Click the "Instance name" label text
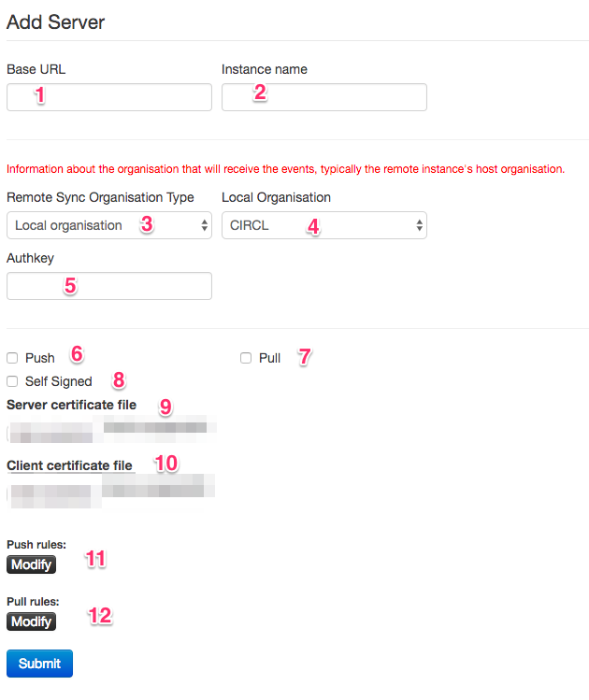Screen dimensions: 589x700 tap(265, 69)
